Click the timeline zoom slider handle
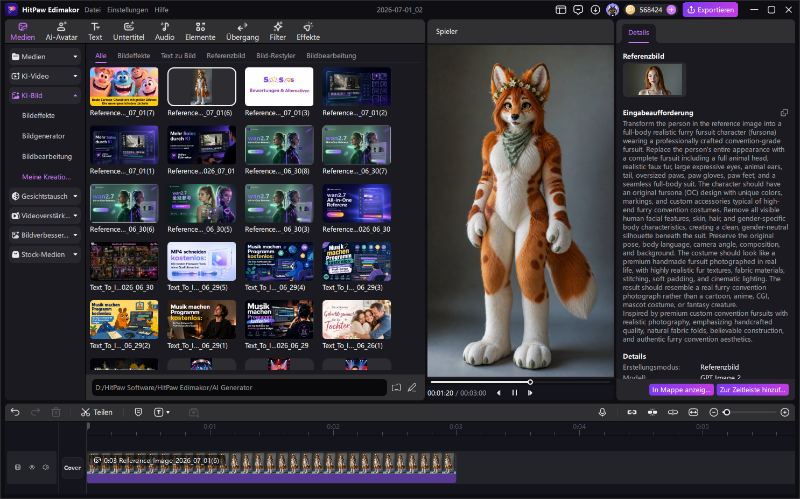The width and height of the screenshot is (800, 499). (727, 412)
